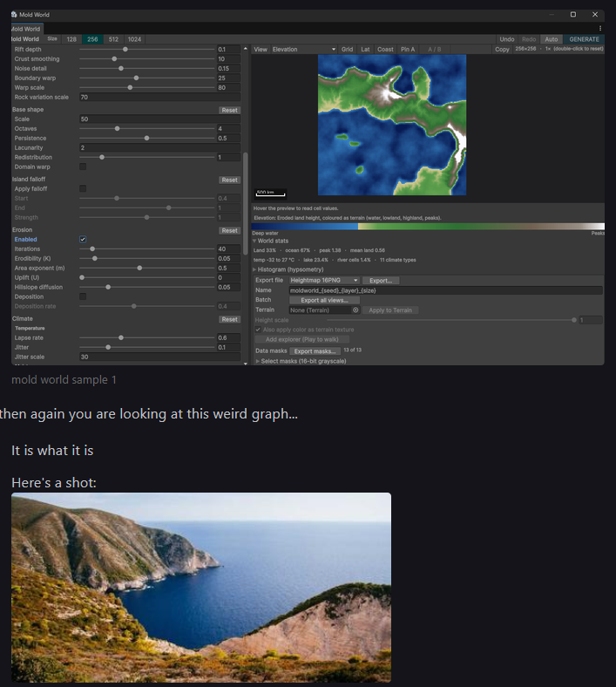Click the Rock variation scale input field
616x687 pixels.
point(159,97)
